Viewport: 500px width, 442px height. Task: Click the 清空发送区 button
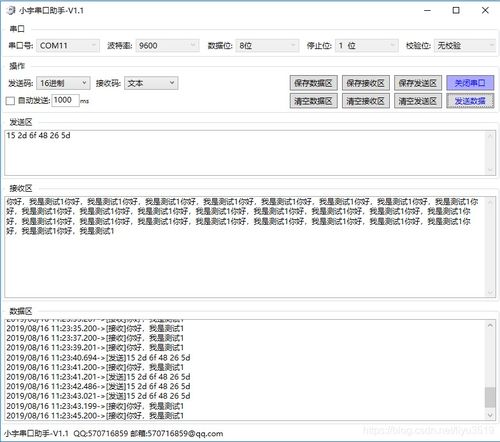pos(418,101)
